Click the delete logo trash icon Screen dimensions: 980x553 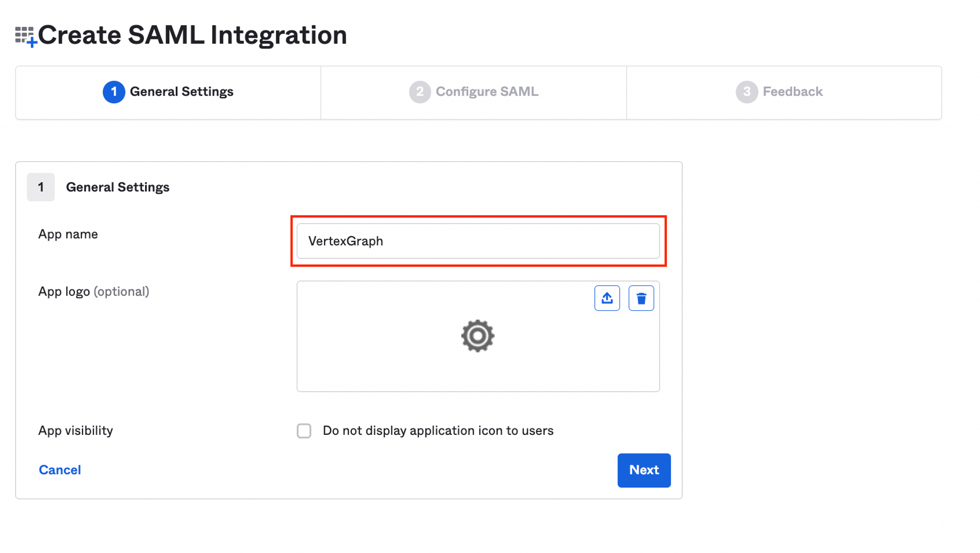641,298
